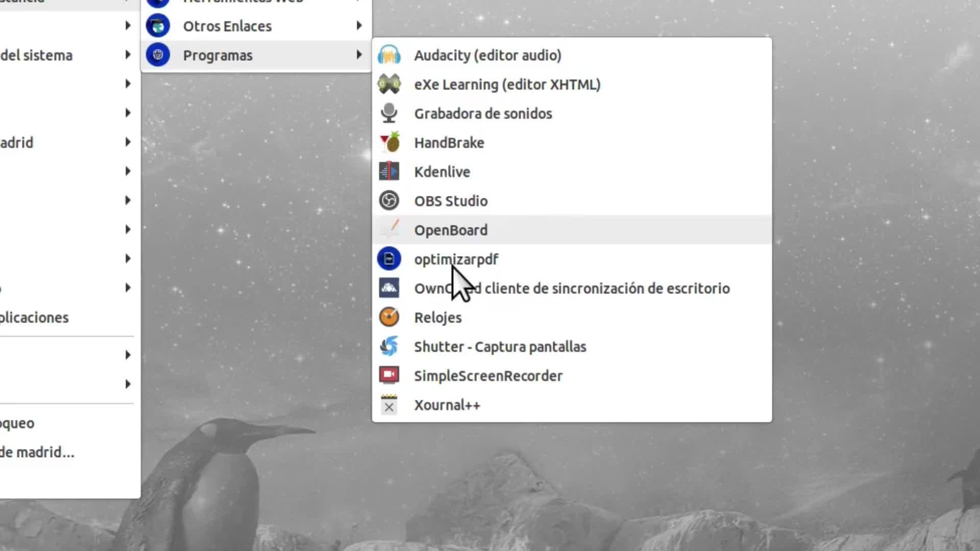Click the OBS Studio icon
Viewport: 980px width, 551px height.
point(389,201)
